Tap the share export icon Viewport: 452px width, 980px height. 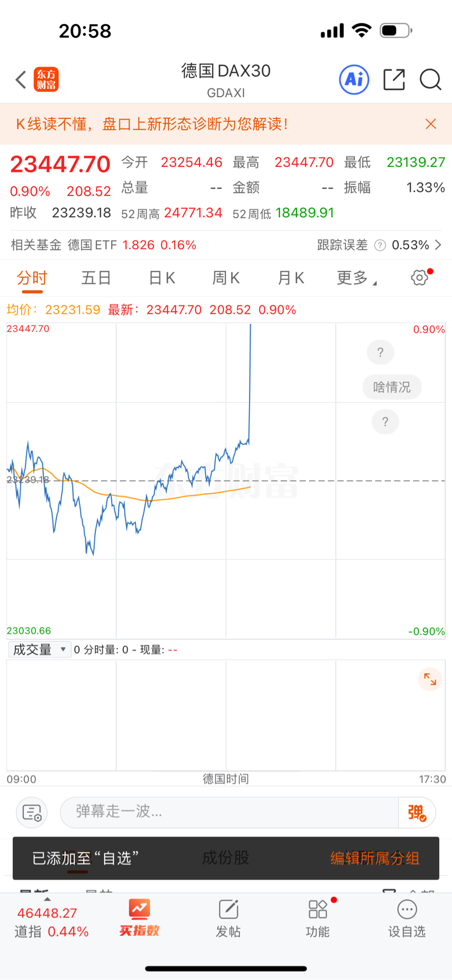(394, 79)
